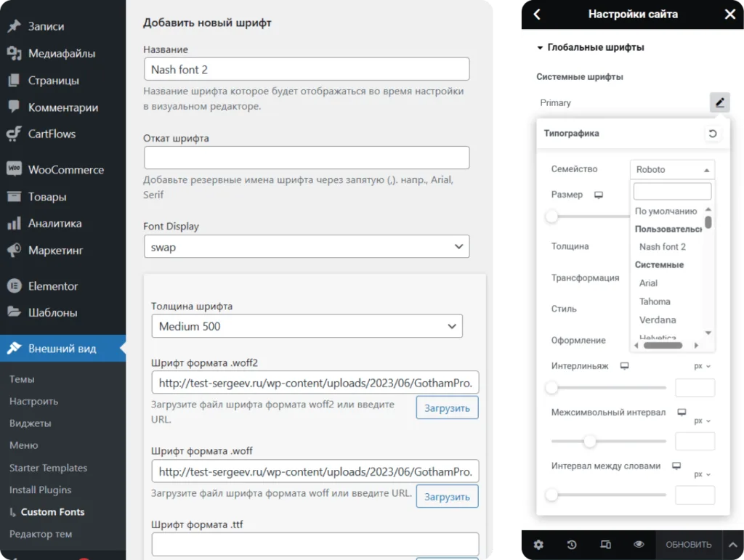Screen dimensions: 744x560
Task: Close the Настройки сайта panel
Action: coord(730,15)
